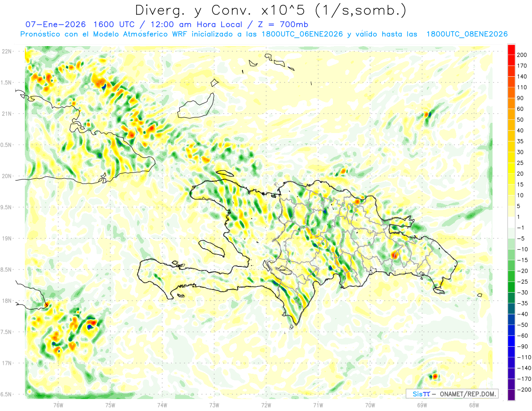
Task: Click the isolated red spot near bottom-right corner of map
Action: coord(435,376)
